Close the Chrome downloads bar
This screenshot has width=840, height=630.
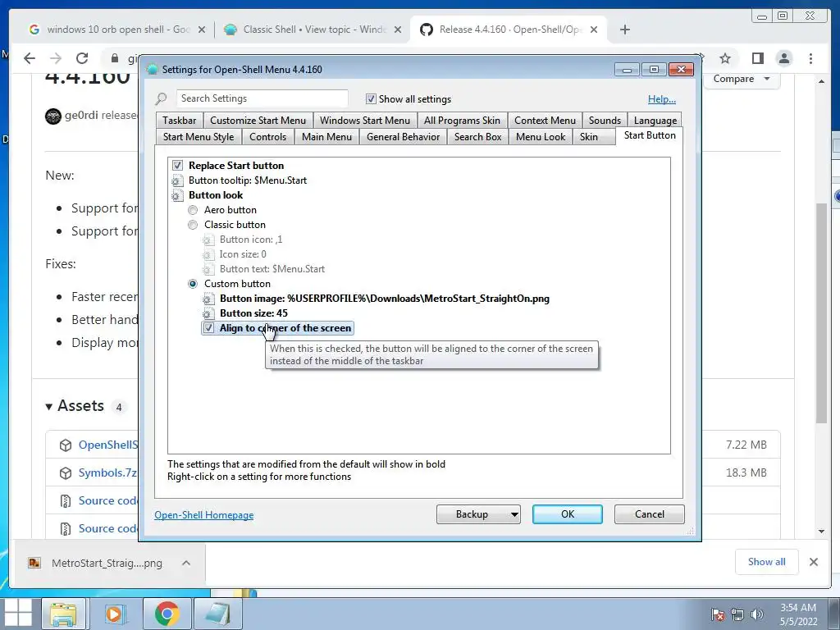pyautogui.click(x=813, y=562)
